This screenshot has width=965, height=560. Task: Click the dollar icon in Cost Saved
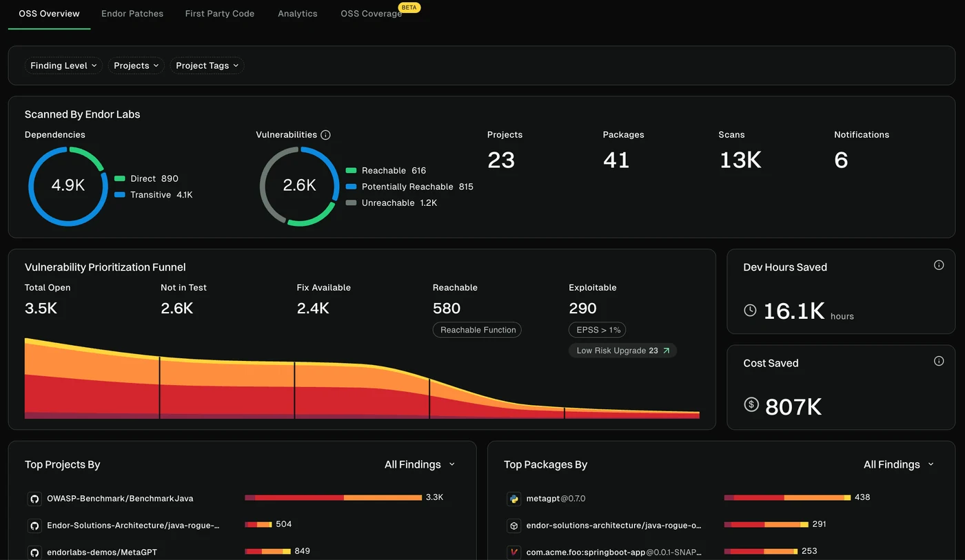(x=751, y=405)
